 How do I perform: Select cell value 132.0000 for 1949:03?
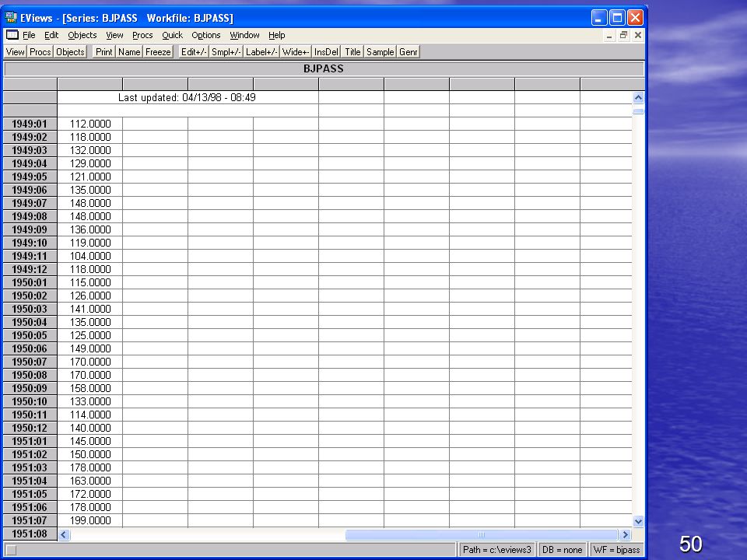coord(90,150)
